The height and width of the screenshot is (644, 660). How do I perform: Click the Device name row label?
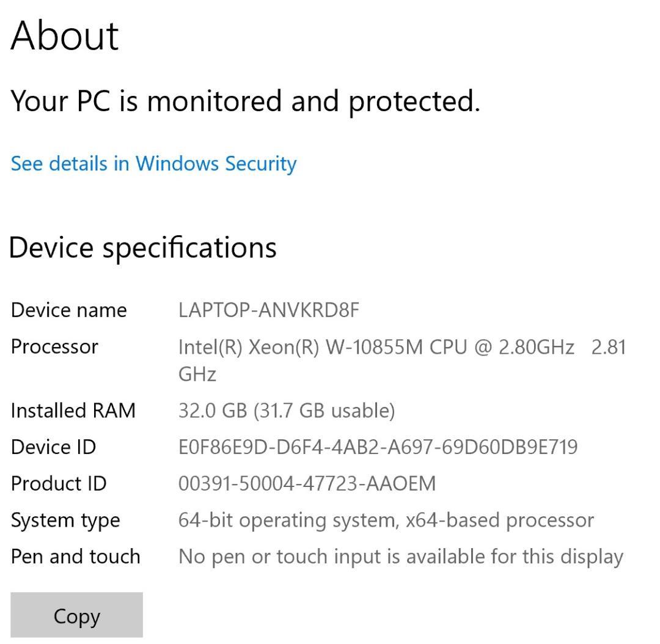point(69,310)
